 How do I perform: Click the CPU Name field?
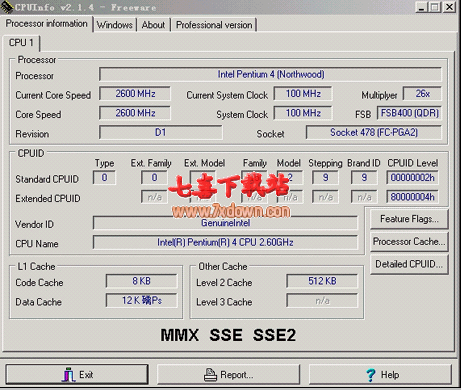[x=225, y=242]
